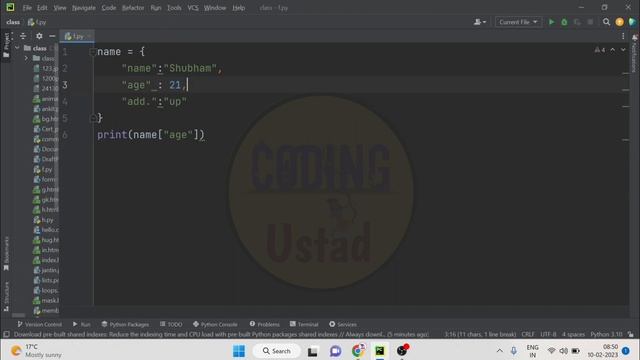Click line 6 print statement in editor
This screenshot has height=360, width=640.
click(151, 135)
